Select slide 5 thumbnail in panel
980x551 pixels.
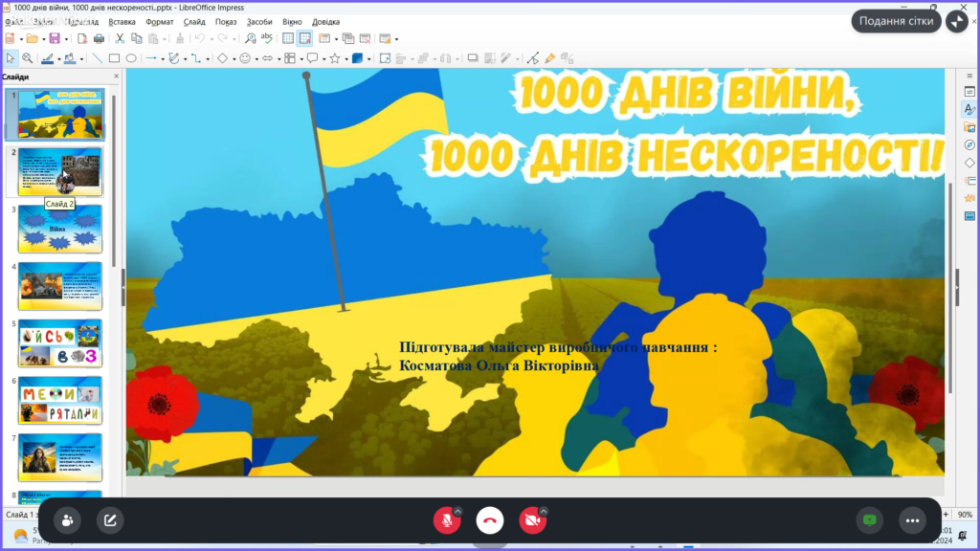pyautogui.click(x=59, y=343)
